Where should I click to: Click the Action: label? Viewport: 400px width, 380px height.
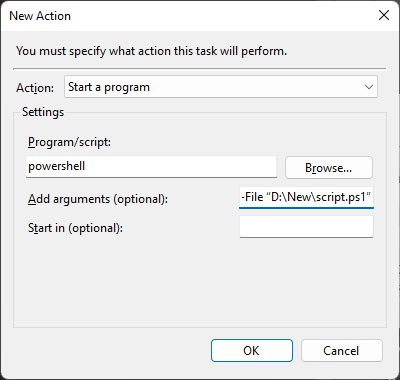coord(35,88)
